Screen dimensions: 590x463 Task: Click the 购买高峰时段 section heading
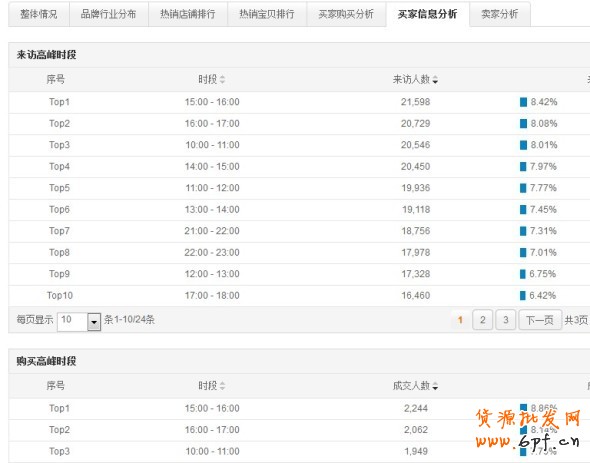[x=46, y=361]
